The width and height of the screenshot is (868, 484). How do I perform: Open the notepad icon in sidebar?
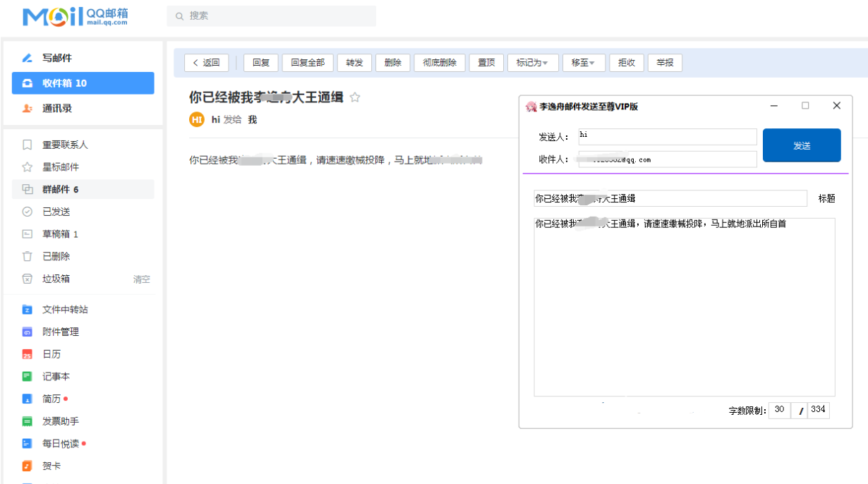coord(28,377)
